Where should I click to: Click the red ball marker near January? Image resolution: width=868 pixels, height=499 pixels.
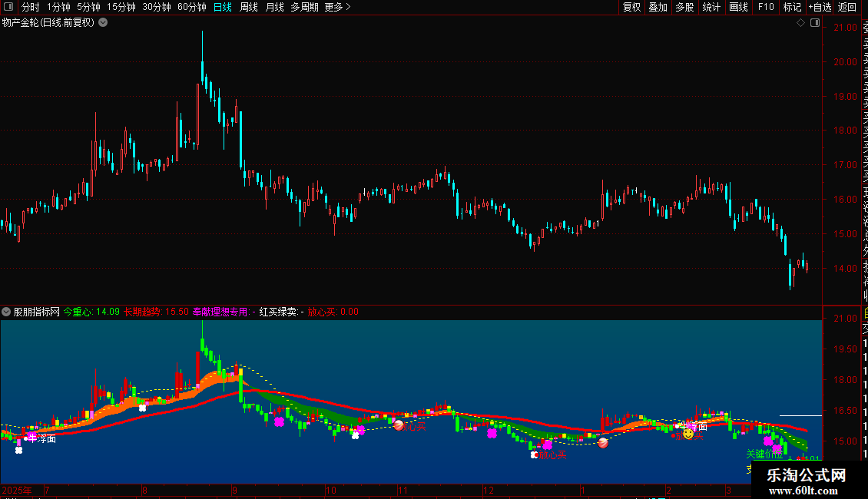coord(604,442)
